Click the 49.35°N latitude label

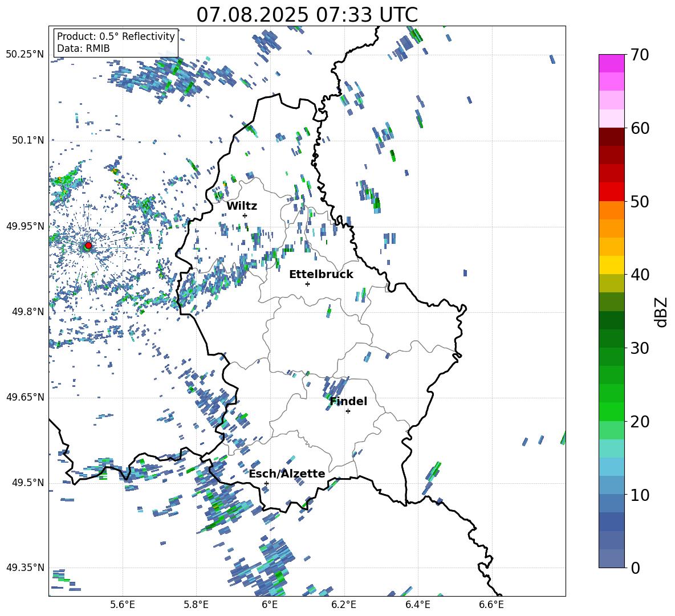pos(25,568)
